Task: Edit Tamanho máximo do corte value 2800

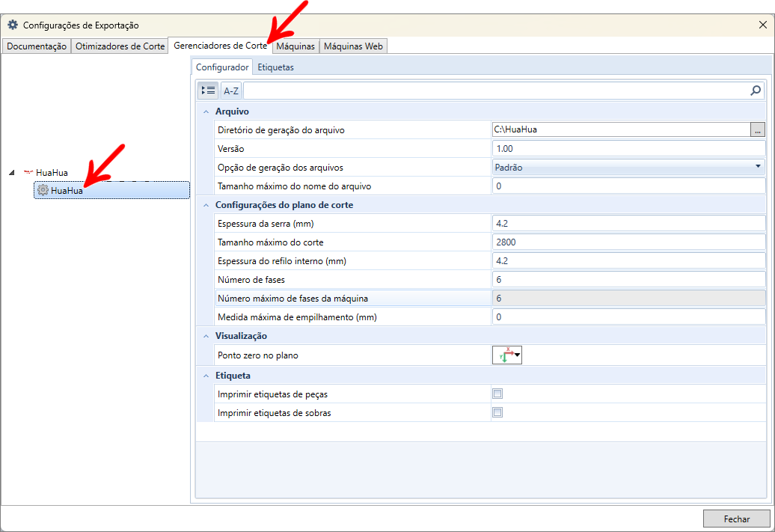Action: coord(628,242)
